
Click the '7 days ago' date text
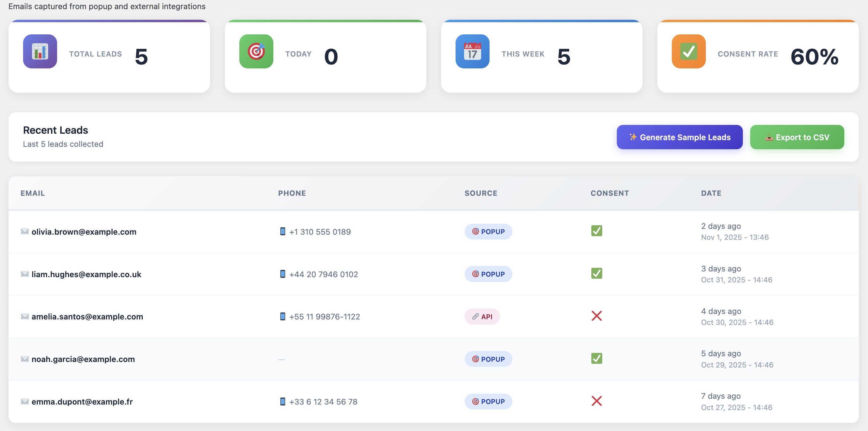tap(721, 396)
